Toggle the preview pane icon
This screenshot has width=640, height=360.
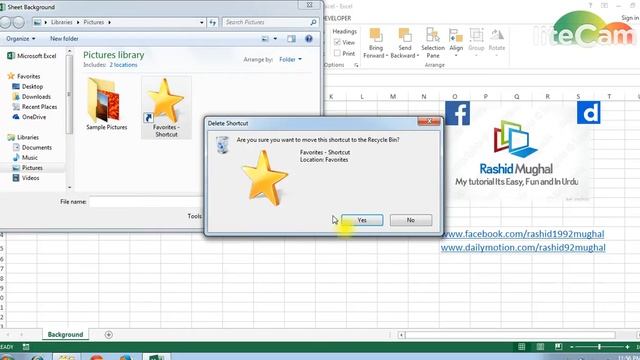point(291,39)
